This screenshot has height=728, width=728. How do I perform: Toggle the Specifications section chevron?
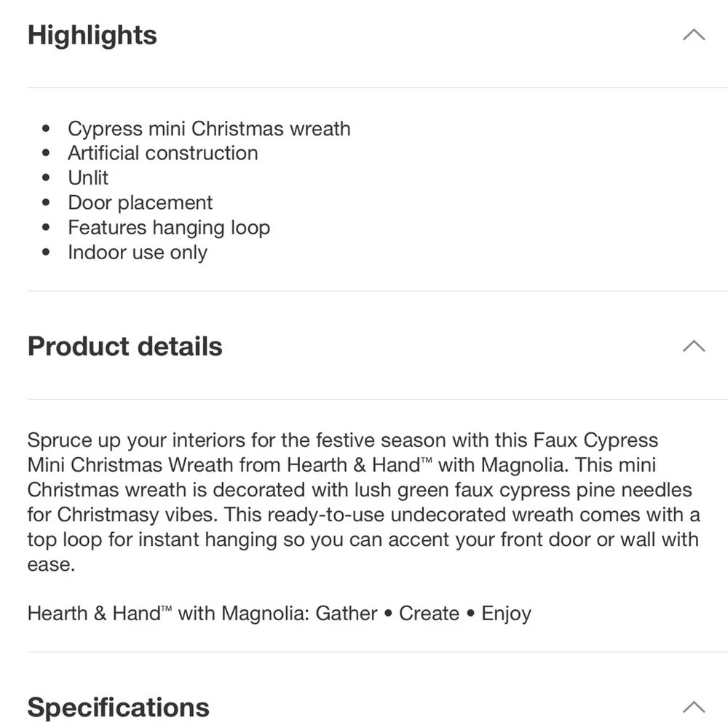coord(694,707)
